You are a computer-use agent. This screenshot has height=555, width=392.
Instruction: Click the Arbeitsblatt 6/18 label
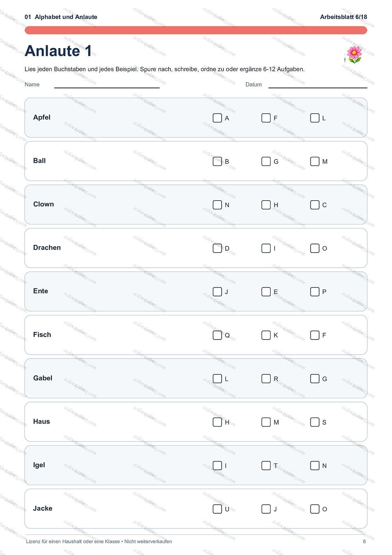click(344, 17)
